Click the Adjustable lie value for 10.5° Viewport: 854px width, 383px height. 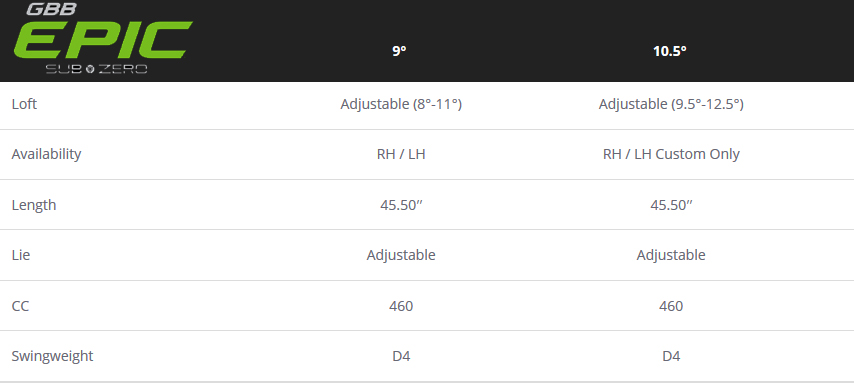point(671,255)
